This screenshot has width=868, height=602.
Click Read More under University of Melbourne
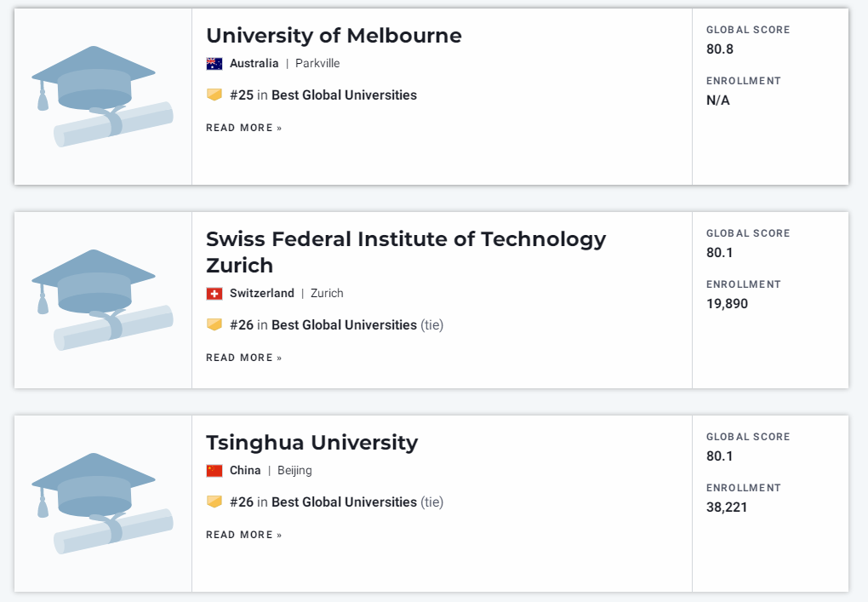(243, 128)
